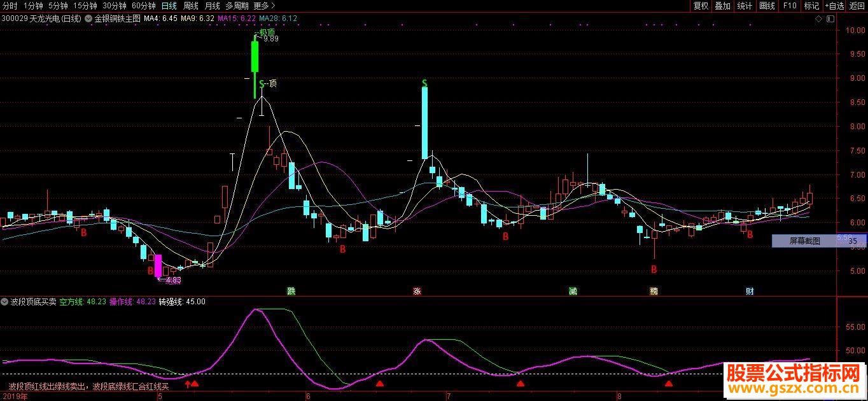Click the 榜 event marker on the chart axis

pos(654,292)
